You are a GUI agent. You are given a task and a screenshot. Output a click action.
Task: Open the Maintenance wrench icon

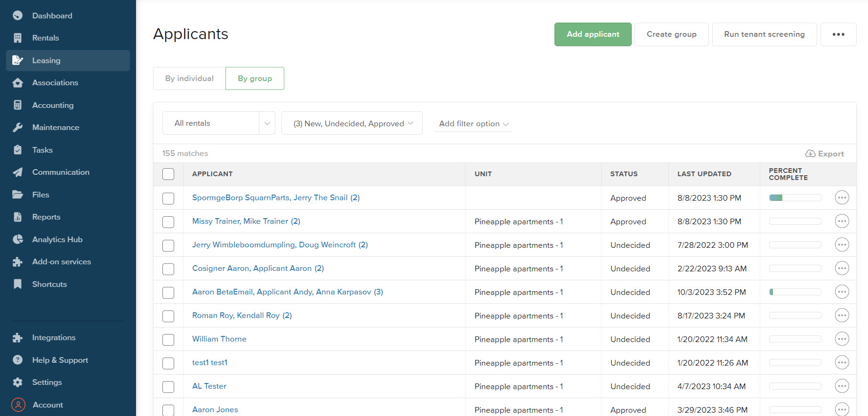tap(18, 127)
